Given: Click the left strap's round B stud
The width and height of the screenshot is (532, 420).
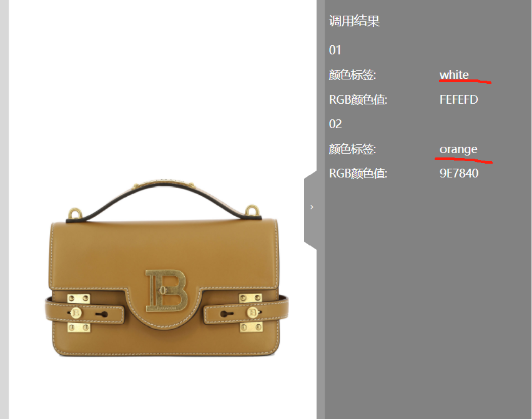Looking at the screenshot, I should click(x=76, y=312).
